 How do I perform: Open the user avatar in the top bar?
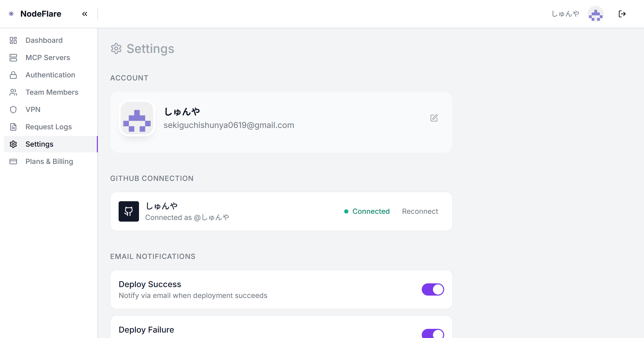coord(596,14)
